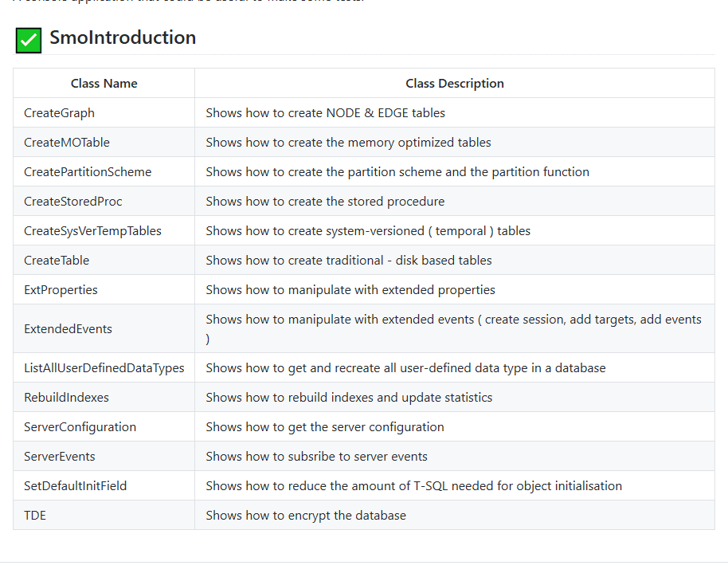Select the CreateTable cell
Viewport: 728px width, 581px height.
(x=104, y=260)
